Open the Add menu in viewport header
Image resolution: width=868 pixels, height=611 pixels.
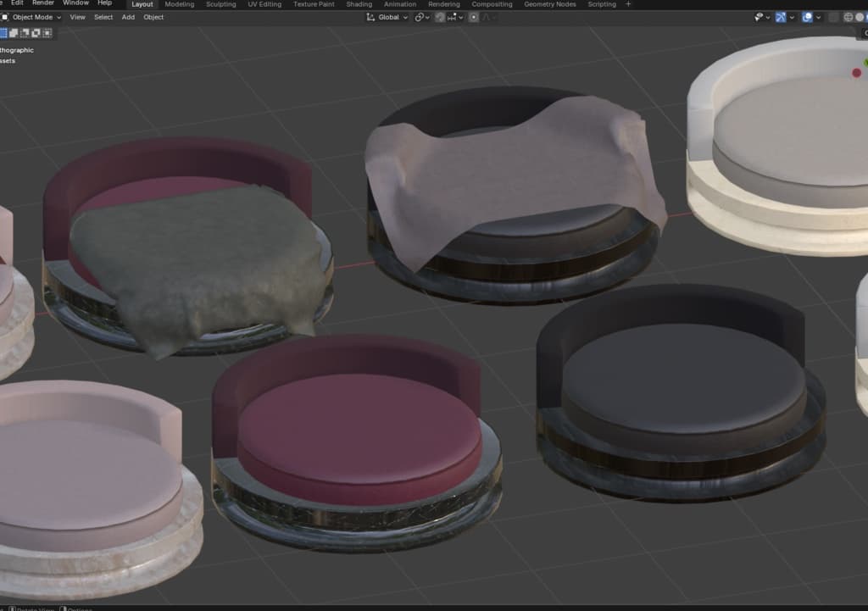tap(128, 17)
